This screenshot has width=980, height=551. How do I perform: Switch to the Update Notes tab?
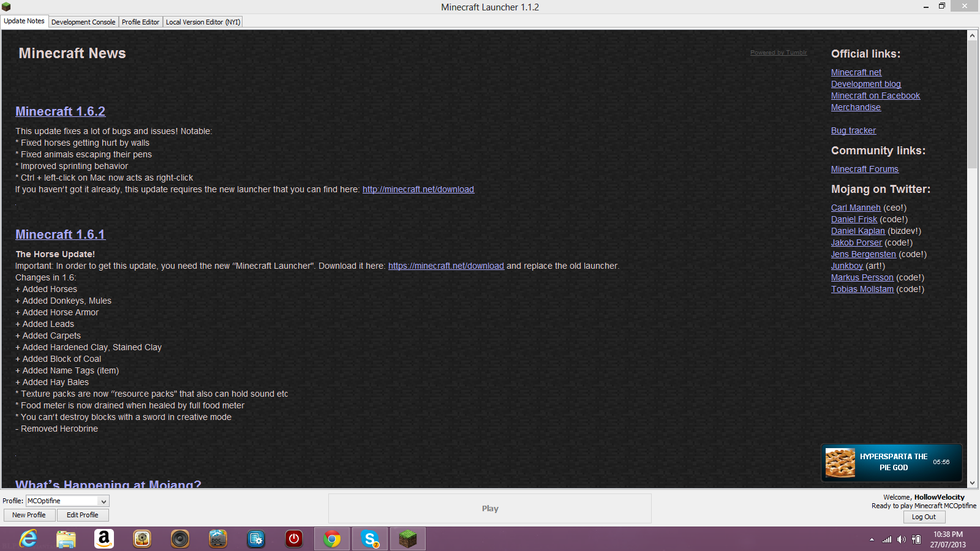click(24, 21)
